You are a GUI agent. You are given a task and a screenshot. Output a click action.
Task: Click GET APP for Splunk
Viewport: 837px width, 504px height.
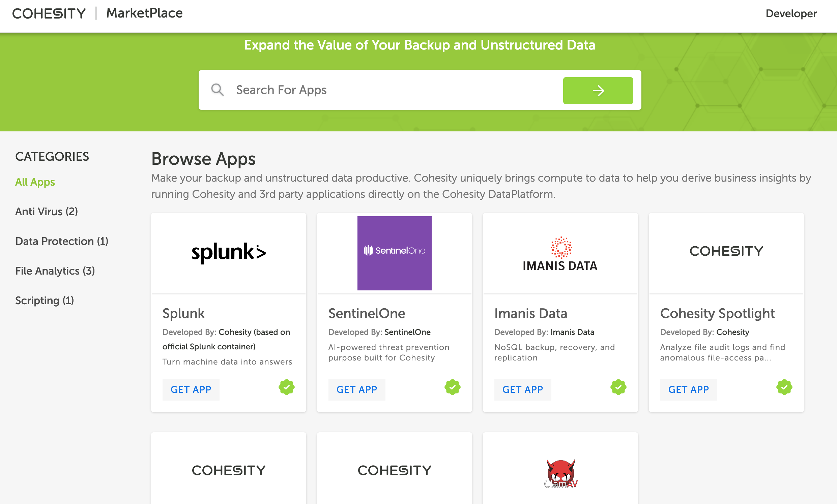[191, 389]
